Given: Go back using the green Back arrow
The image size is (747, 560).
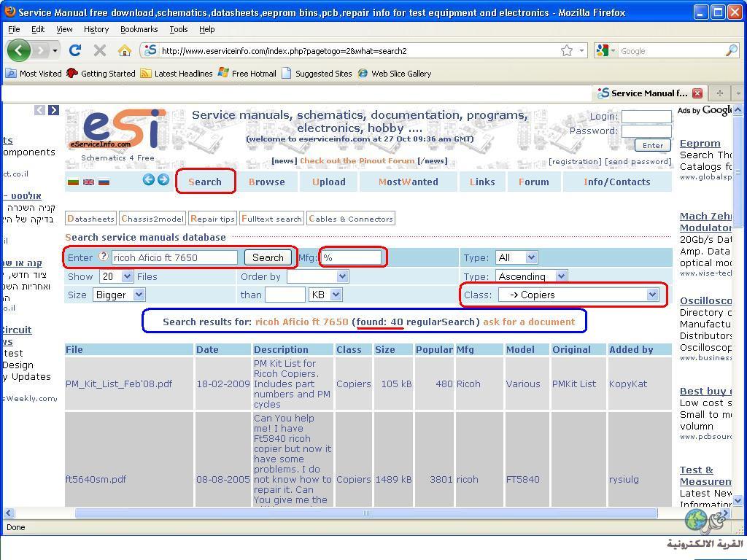Looking at the screenshot, I should [18, 50].
